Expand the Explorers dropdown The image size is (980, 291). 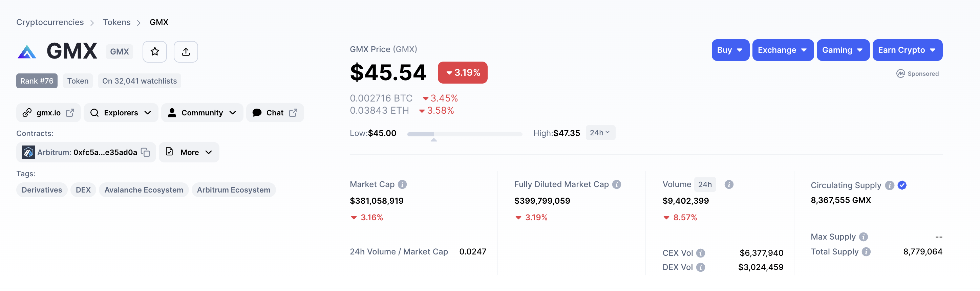tap(121, 113)
